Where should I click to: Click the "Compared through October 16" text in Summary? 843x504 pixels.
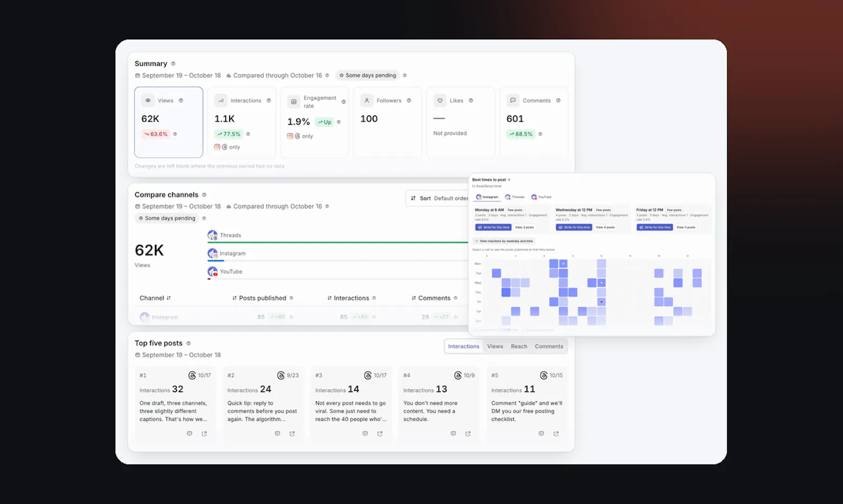pyautogui.click(x=277, y=75)
